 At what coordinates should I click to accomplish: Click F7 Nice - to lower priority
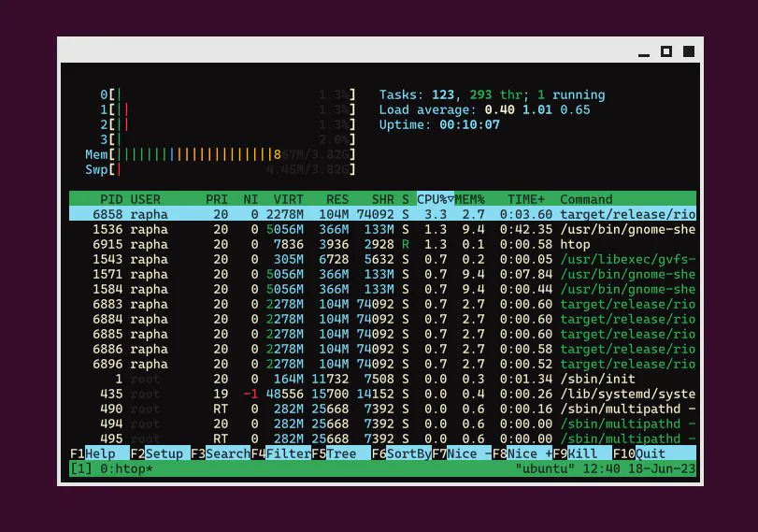[x=462, y=453]
